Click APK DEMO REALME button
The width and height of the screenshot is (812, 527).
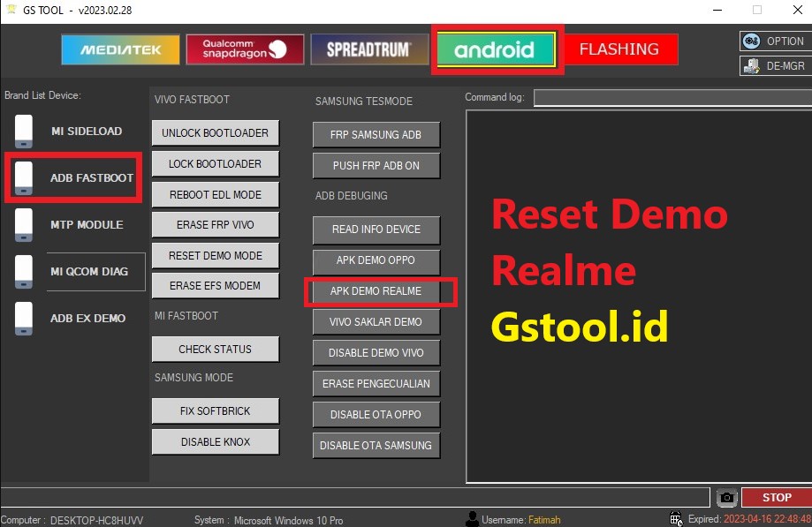click(x=376, y=291)
